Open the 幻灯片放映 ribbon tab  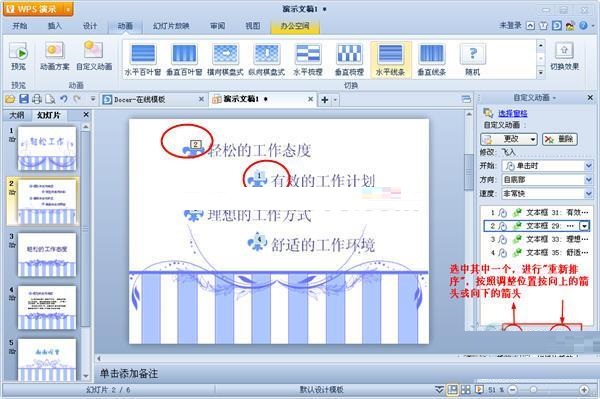tap(171, 26)
